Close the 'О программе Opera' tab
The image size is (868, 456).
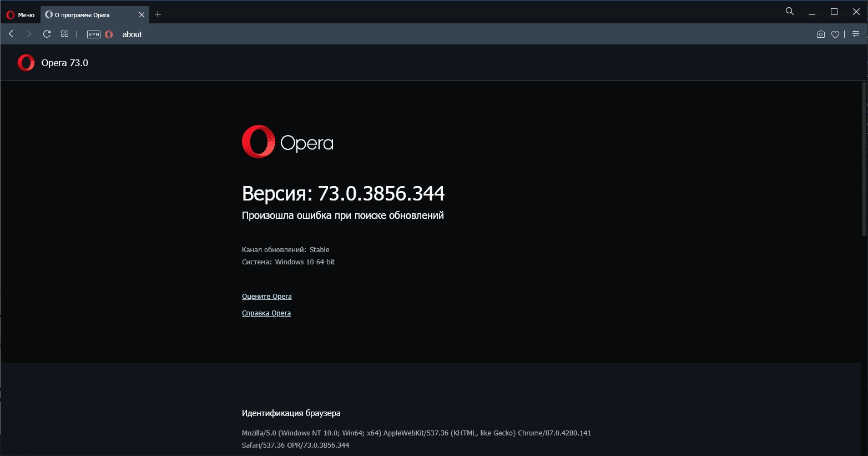[142, 15]
